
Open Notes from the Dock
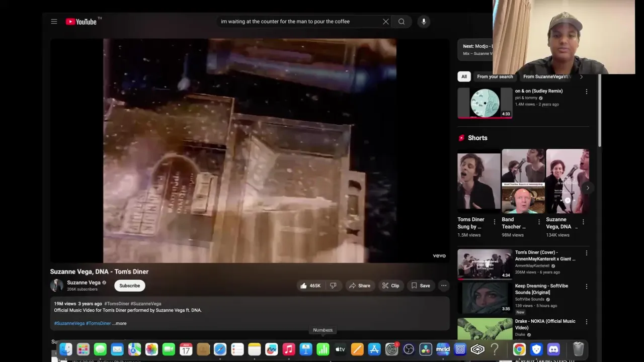254,349
